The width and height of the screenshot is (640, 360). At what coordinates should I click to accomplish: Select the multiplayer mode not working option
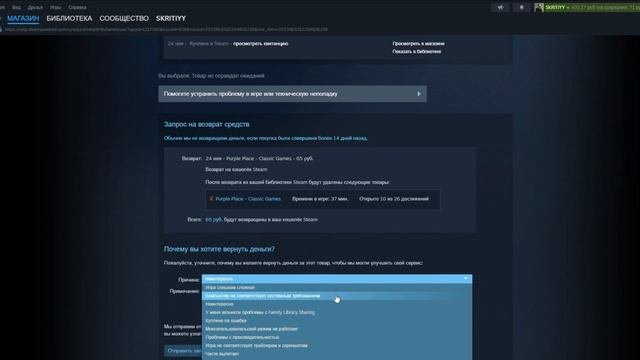(337, 329)
